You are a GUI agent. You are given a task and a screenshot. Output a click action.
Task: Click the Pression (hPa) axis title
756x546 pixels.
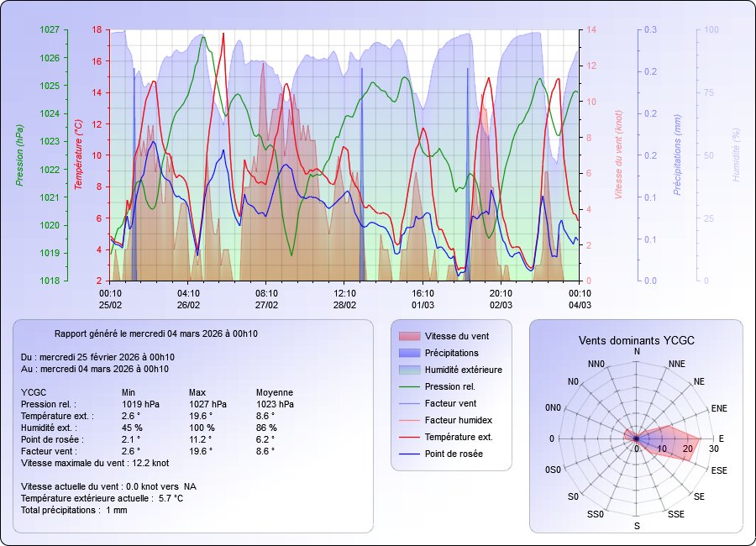click(x=18, y=155)
